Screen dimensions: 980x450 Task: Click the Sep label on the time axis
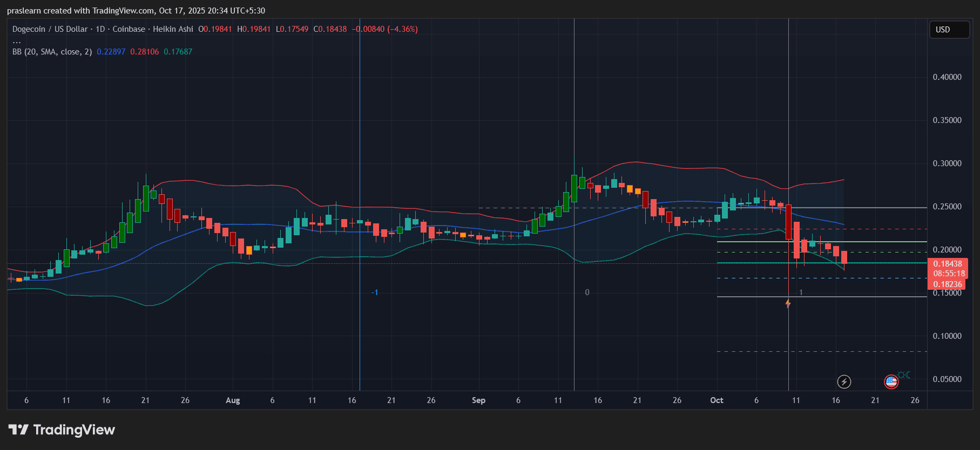click(478, 400)
